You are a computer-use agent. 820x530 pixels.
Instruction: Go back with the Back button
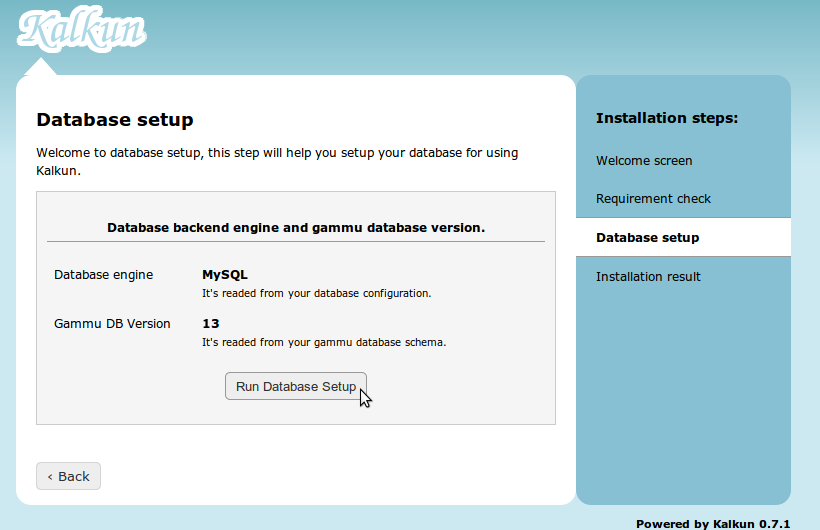click(x=69, y=476)
